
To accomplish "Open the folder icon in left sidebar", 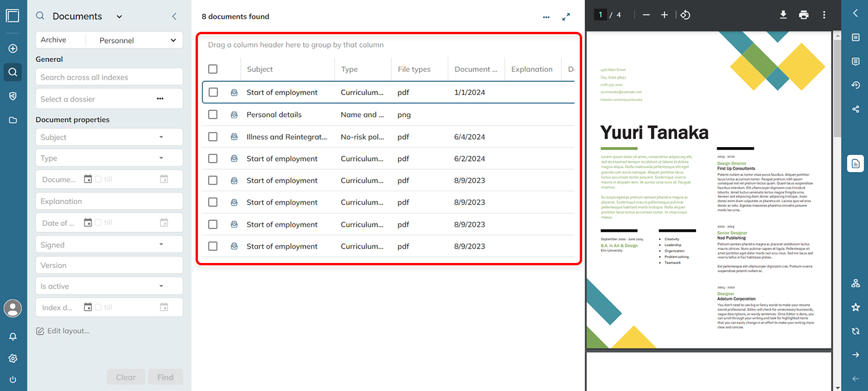I will [13, 120].
